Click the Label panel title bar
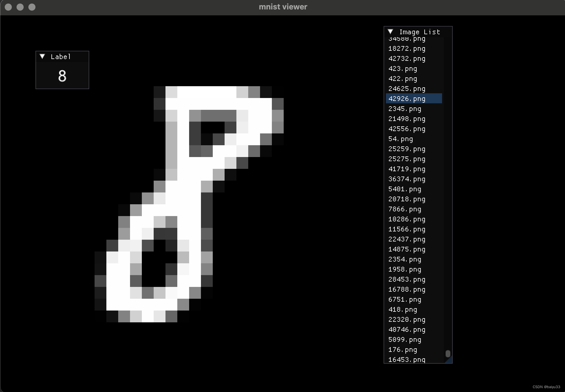 point(62,56)
